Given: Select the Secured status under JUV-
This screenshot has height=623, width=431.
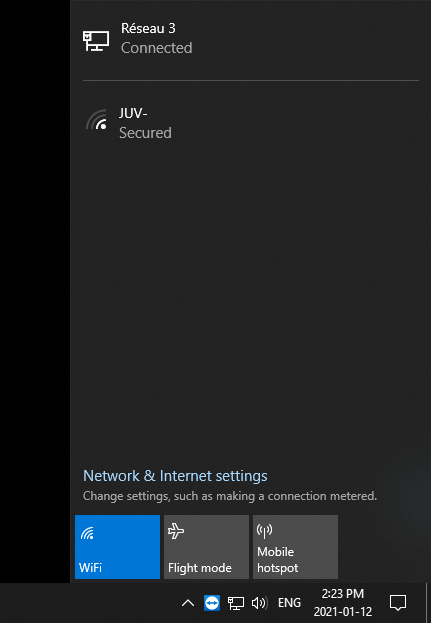Looking at the screenshot, I should (145, 133).
